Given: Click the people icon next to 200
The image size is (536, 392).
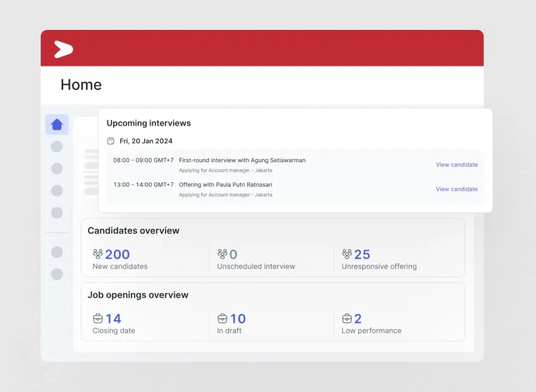Looking at the screenshot, I should [98, 254].
